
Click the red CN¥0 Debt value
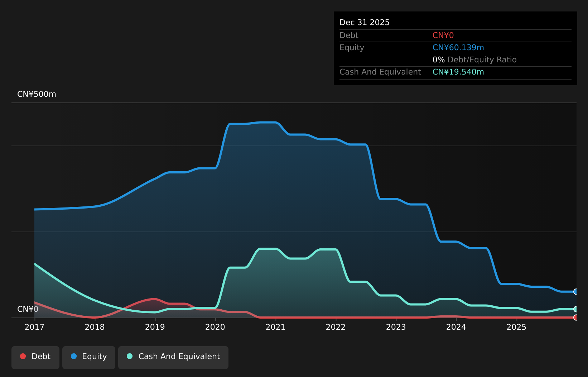443,35
